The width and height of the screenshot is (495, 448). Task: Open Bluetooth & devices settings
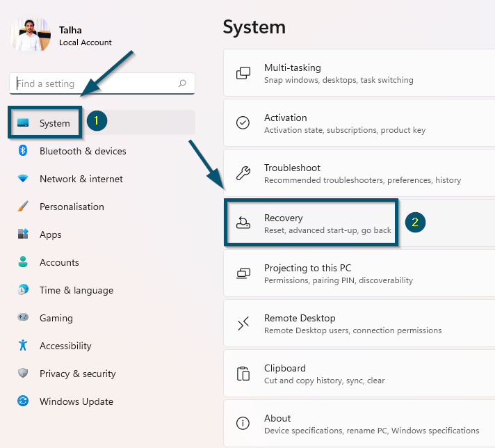[102, 151]
